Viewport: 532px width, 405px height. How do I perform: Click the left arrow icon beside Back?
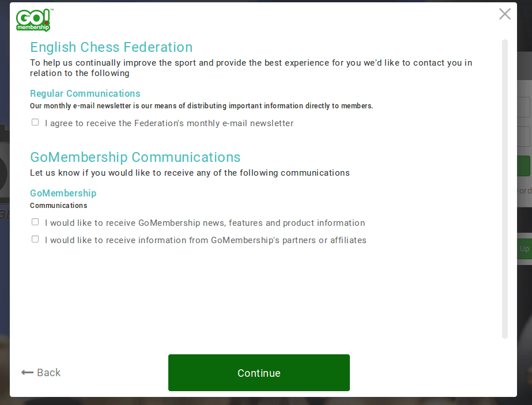point(27,372)
